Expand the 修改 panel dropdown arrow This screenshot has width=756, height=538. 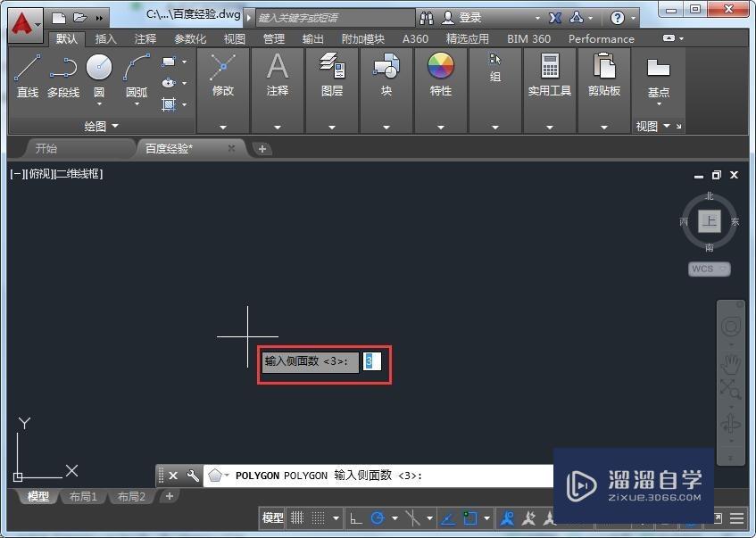221,126
